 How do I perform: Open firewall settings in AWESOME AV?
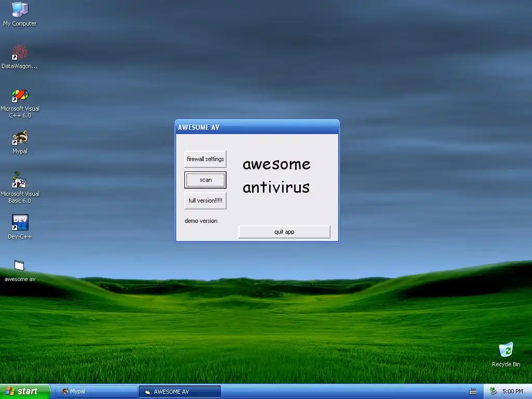click(205, 159)
